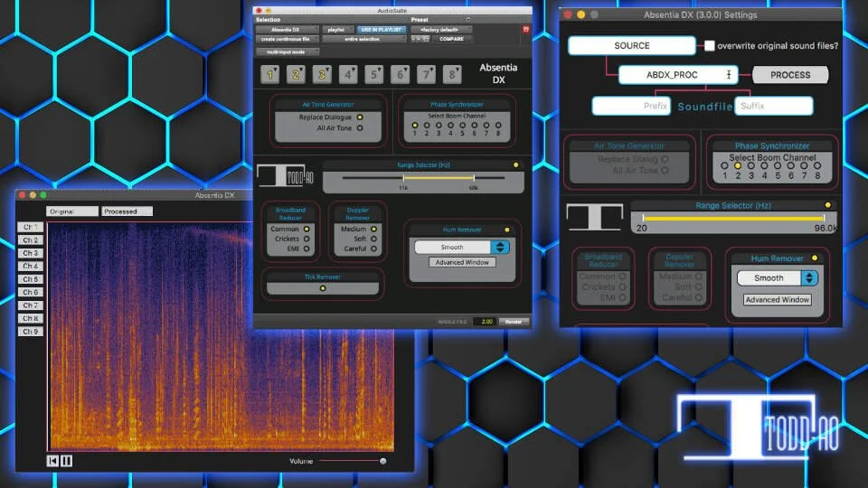
Task: Click the SOURCE button
Action: click(632, 46)
